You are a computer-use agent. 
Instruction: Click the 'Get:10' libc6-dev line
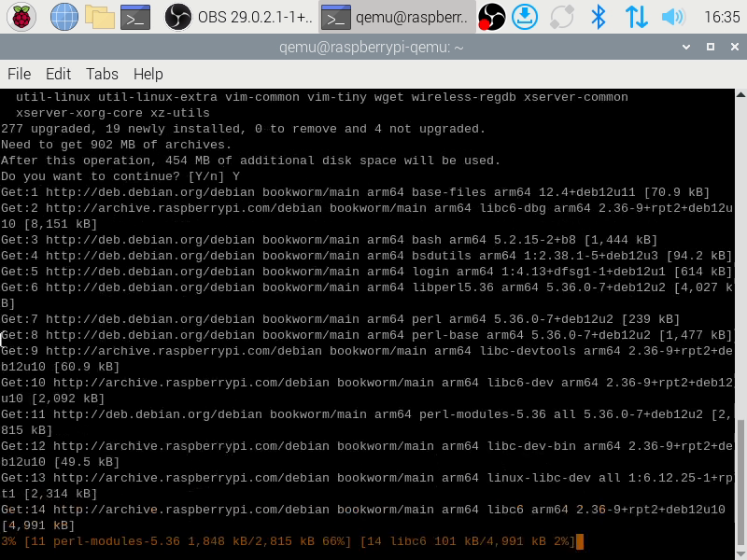click(367, 390)
